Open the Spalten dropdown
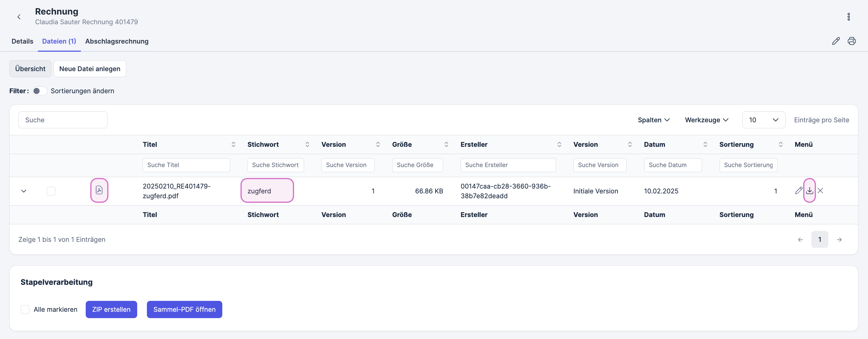Screen dimensions: 868x339 [x=653, y=120]
